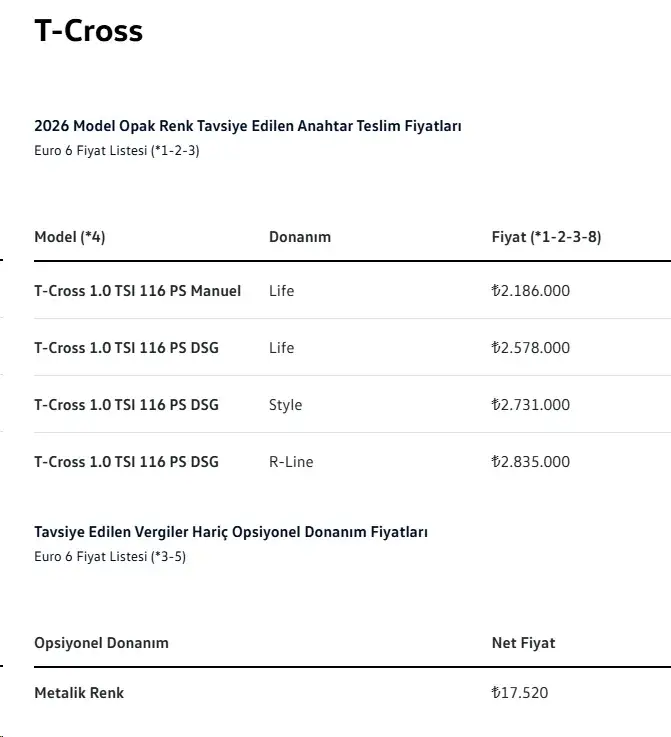Click the Opsiyonel Donanım column header
The image size is (671, 737).
coord(101,643)
